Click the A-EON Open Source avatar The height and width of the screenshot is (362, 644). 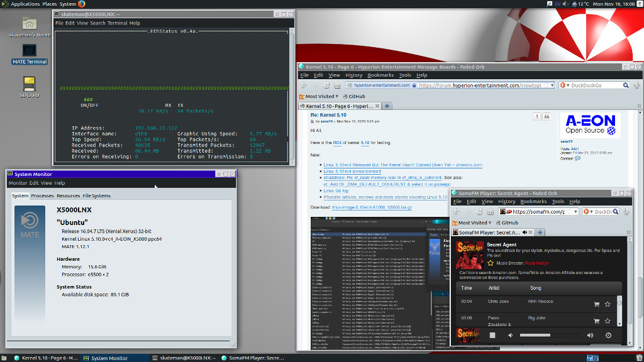[590, 125]
